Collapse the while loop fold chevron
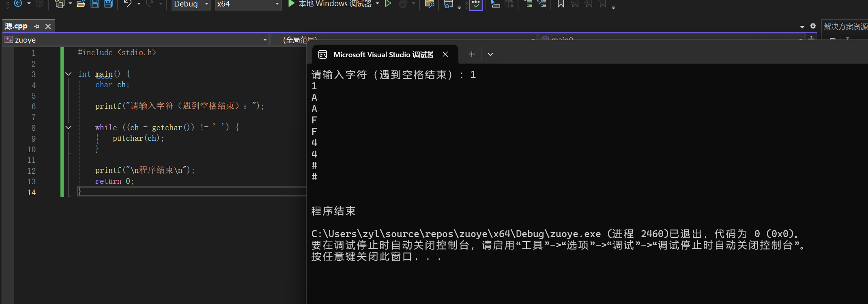This screenshot has width=868, height=304. pos(69,127)
